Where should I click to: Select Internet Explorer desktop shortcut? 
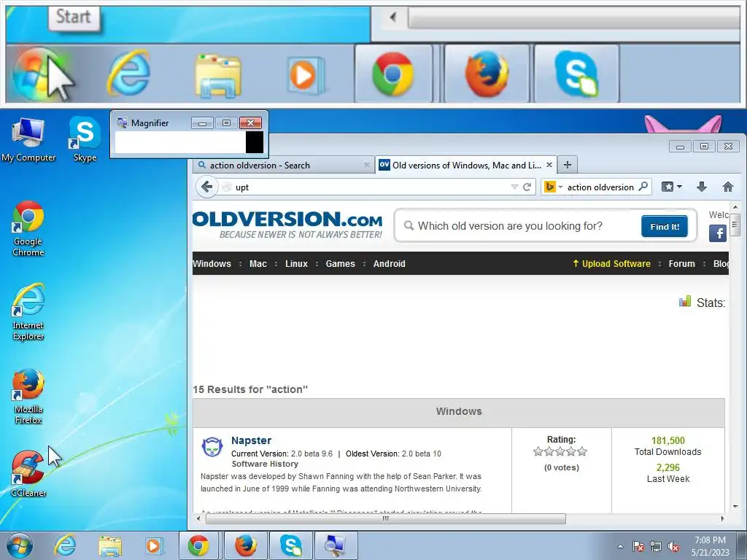[28, 312]
